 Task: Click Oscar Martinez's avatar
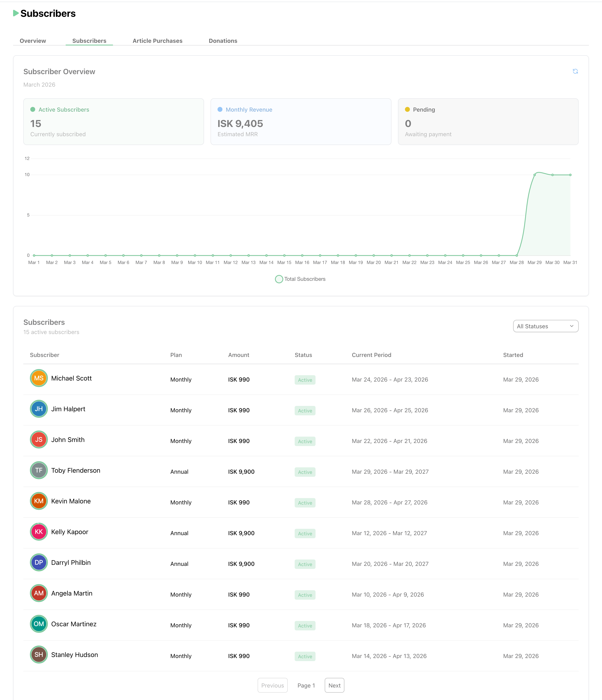(38, 624)
